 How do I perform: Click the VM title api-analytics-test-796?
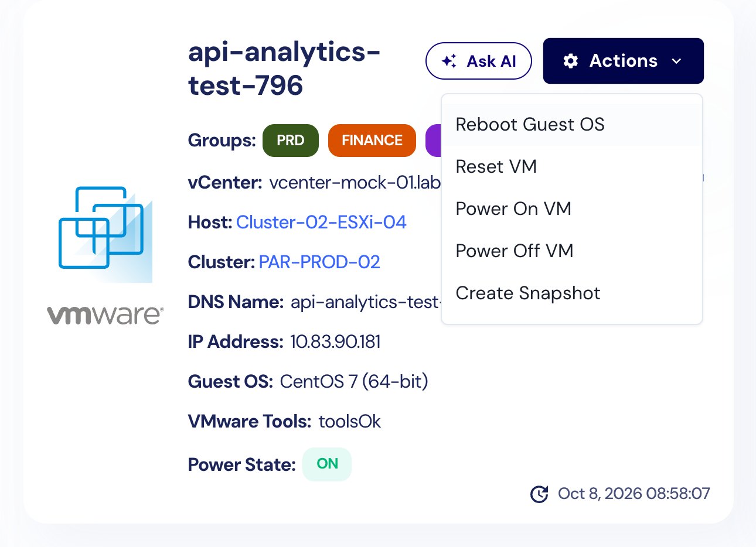coord(284,69)
